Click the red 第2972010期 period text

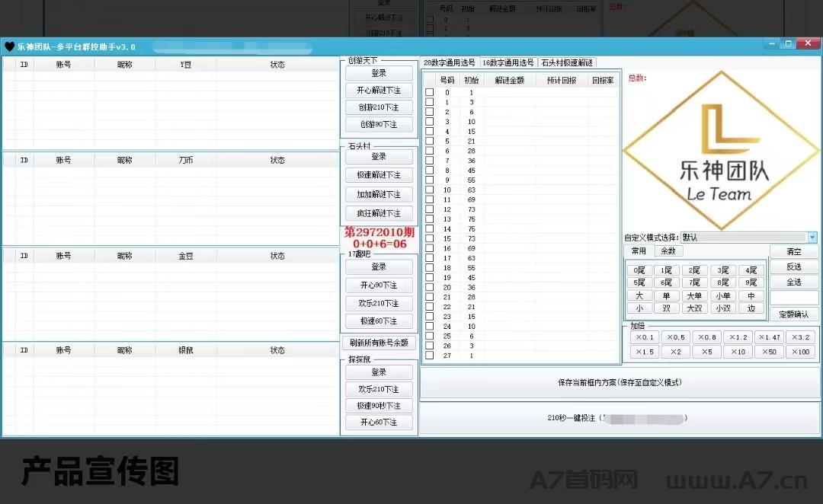[x=379, y=231]
